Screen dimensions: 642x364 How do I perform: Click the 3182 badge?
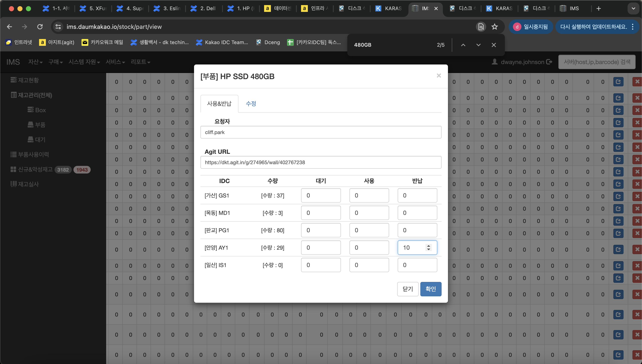coord(63,170)
